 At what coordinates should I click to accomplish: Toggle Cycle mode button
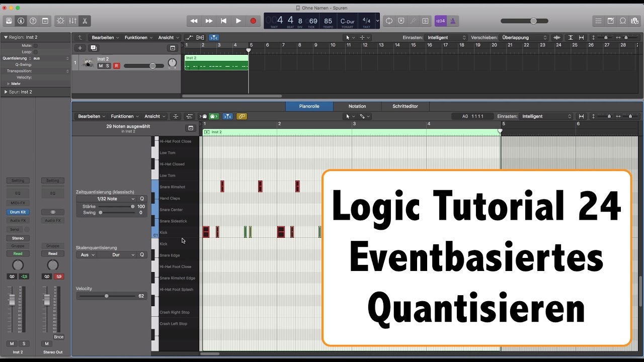click(389, 21)
